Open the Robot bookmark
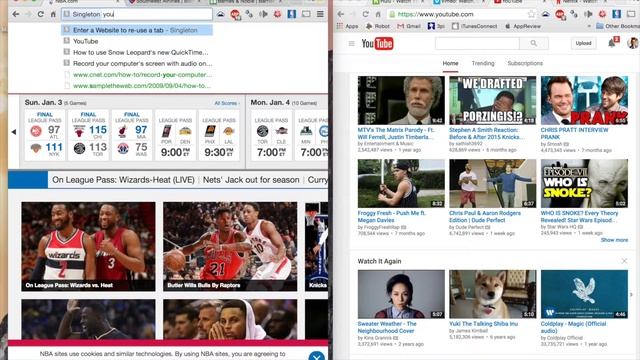Viewport: 640px width, 360px height. 378,26
